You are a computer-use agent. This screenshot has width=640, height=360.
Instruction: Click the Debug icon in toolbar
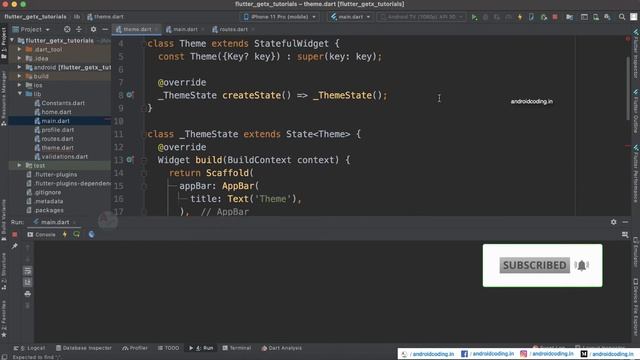pyautogui.click(x=485, y=17)
